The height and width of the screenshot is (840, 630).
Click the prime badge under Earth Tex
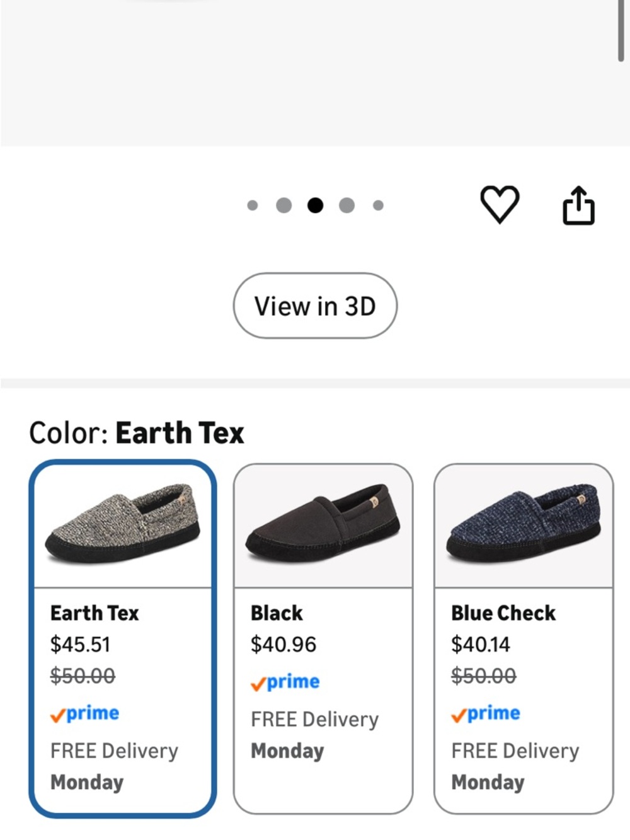coord(85,714)
